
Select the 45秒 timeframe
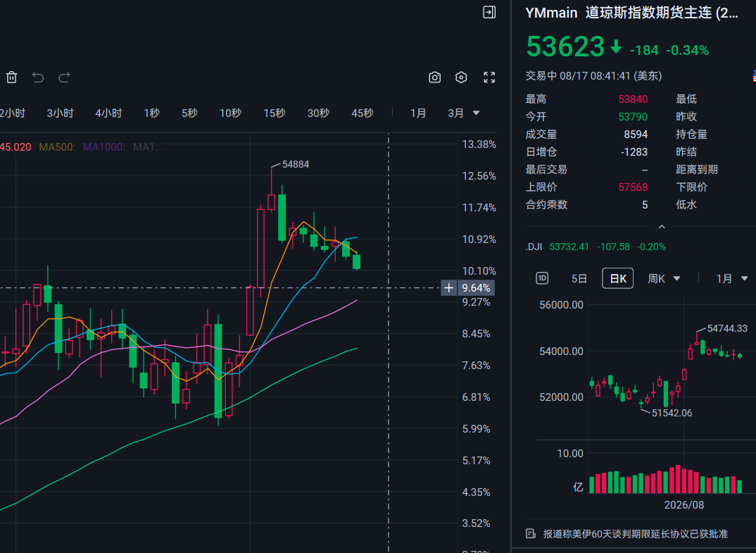pos(362,113)
